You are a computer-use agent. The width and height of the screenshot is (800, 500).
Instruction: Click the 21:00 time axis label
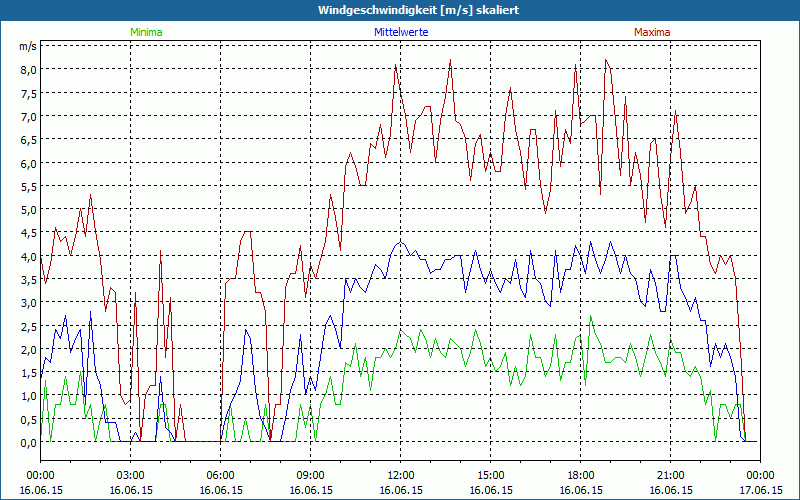(x=670, y=476)
